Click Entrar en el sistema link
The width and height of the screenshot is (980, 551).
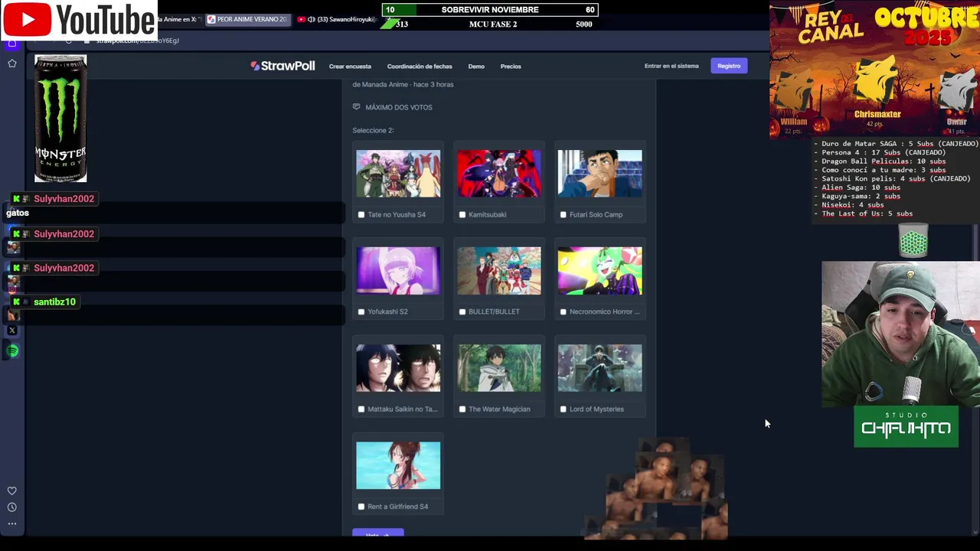(x=671, y=66)
